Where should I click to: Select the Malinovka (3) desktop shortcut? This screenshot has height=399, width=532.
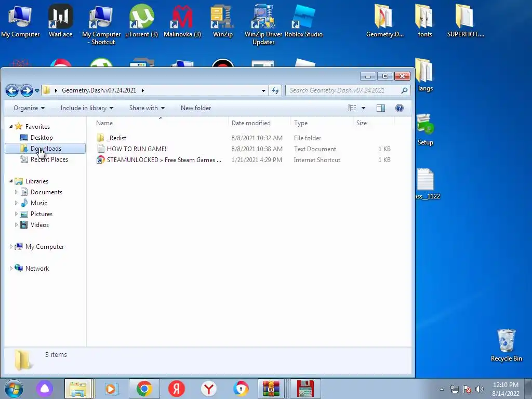(182, 20)
